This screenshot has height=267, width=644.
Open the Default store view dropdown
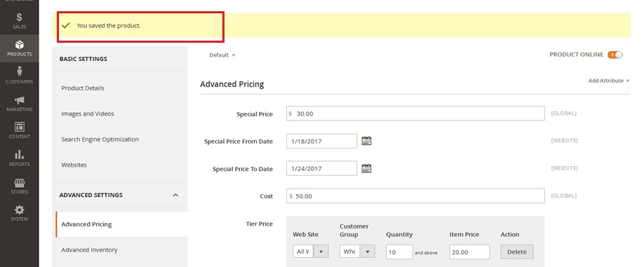(222, 55)
